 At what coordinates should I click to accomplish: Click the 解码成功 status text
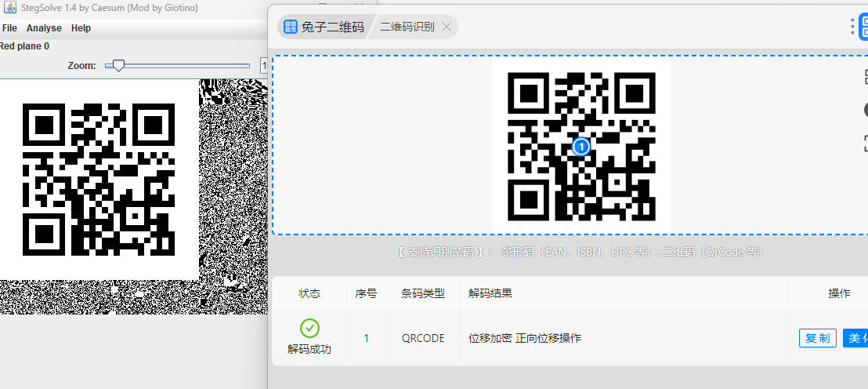309,350
